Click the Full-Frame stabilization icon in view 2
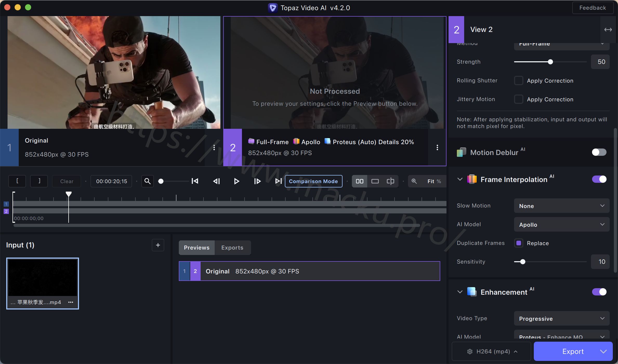The image size is (618, 364). [251, 141]
